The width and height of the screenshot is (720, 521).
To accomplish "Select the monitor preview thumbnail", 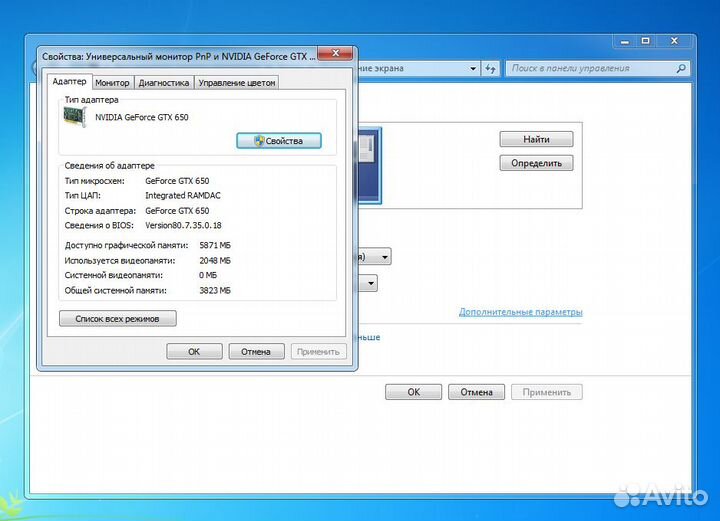I will point(369,165).
